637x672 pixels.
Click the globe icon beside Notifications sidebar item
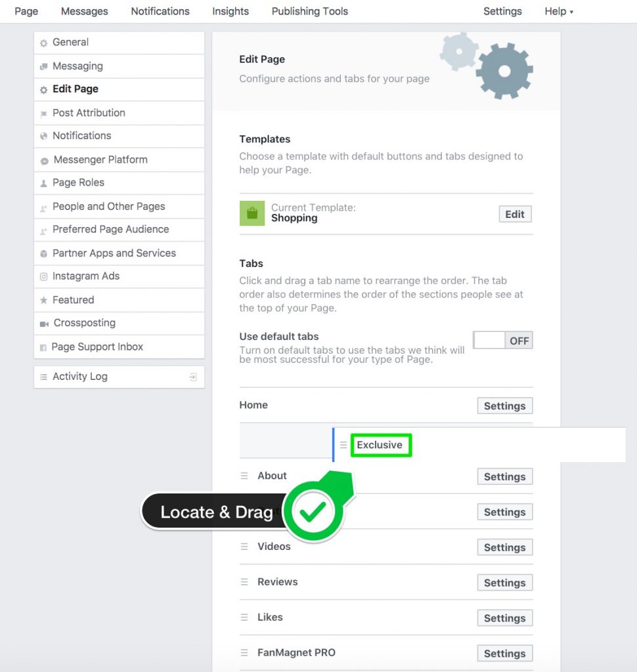click(43, 136)
